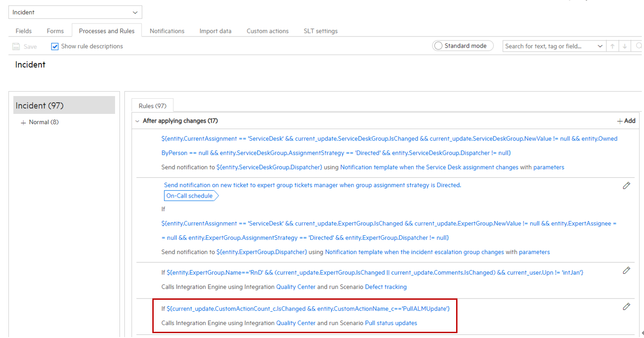
Task: Click the search magnifier icon
Action: click(x=639, y=46)
